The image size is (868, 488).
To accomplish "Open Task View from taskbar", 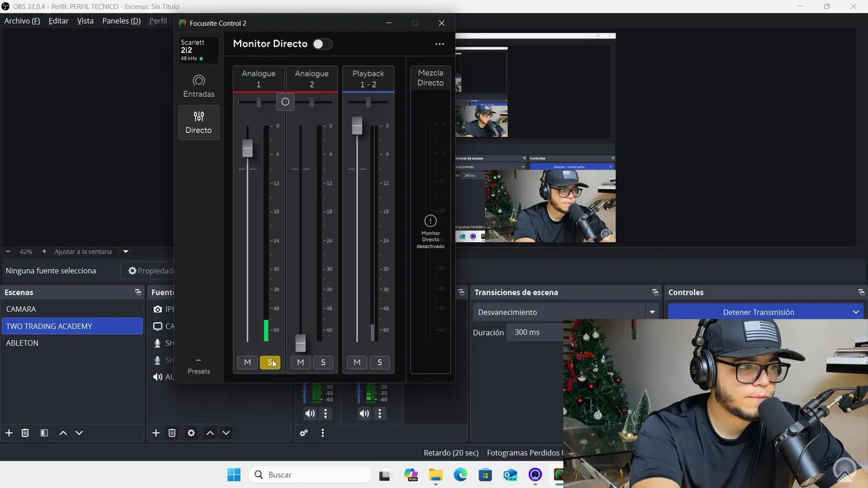I will click(384, 475).
